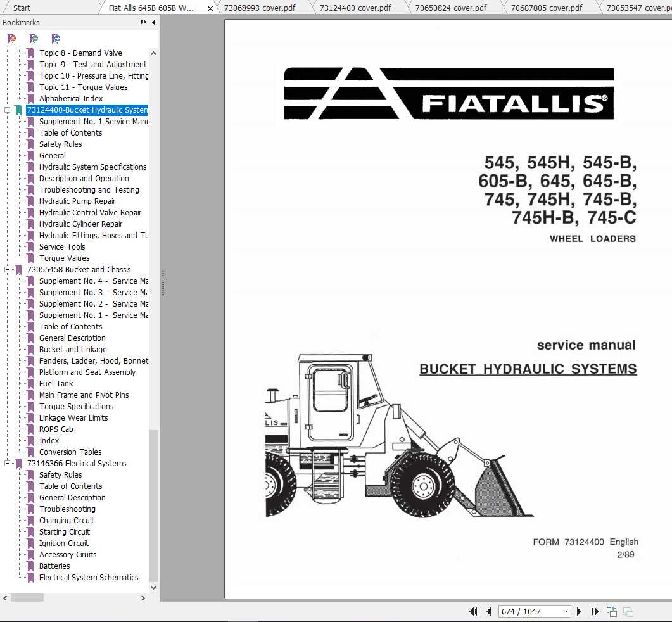Viewport: 672px width, 622px height.
Task: Open Main Frame and Pivot Pins bookmark
Action: [84, 395]
